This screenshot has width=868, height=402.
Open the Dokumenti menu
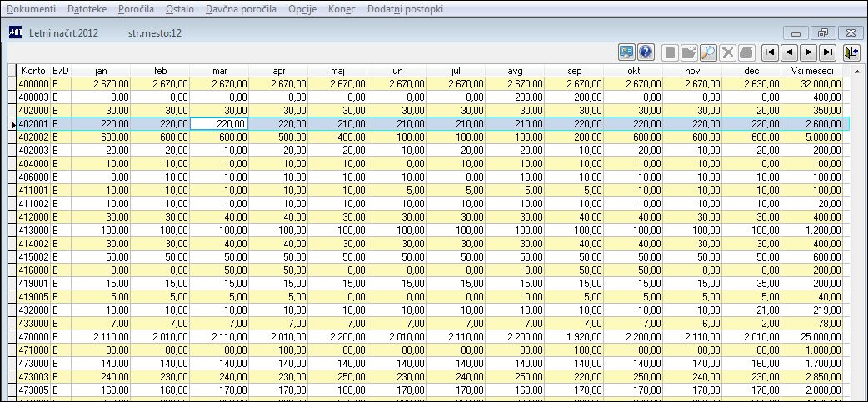coord(31,9)
